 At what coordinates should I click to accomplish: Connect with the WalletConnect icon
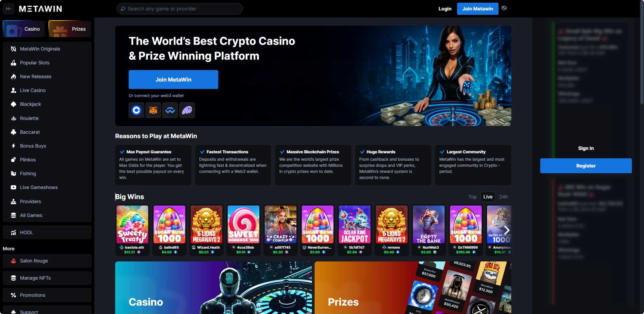point(170,110)
